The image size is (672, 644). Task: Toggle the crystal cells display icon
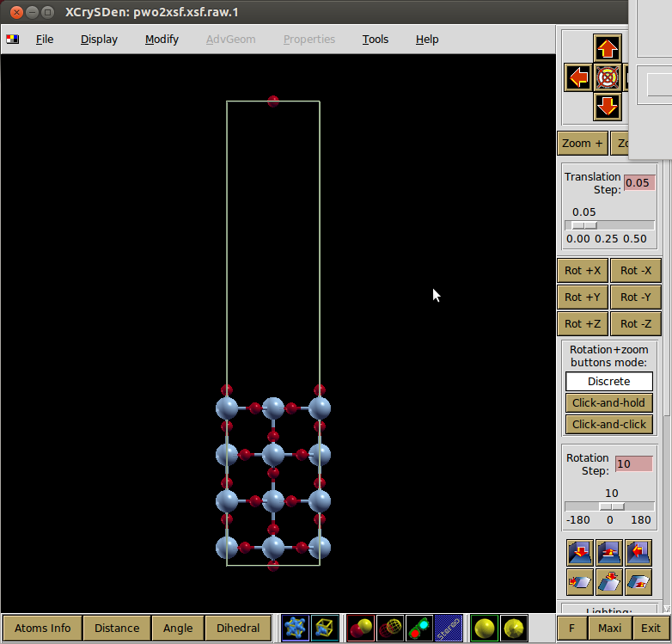coord(296,629)
